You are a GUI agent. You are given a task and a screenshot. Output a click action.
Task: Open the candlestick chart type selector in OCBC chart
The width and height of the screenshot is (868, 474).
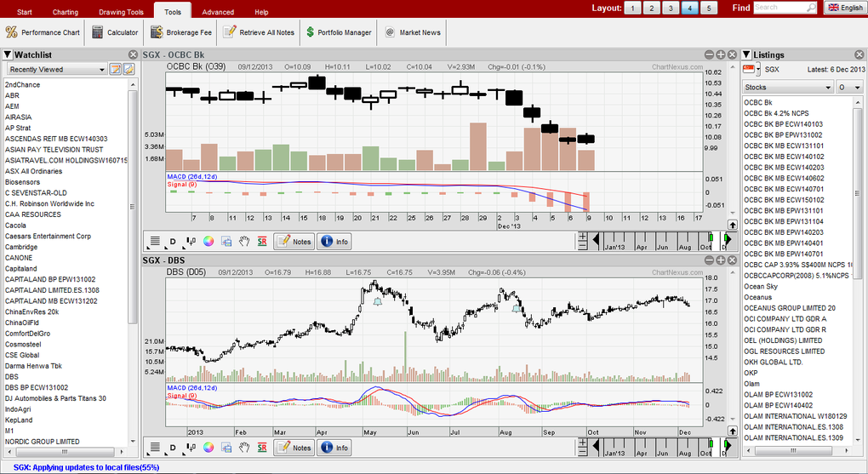(191, 241)
